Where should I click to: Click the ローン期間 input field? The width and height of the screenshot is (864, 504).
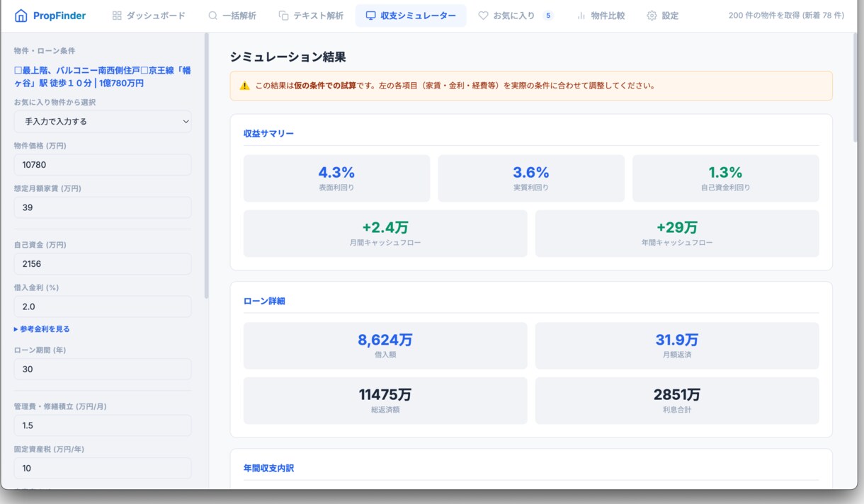coord(103,369)
